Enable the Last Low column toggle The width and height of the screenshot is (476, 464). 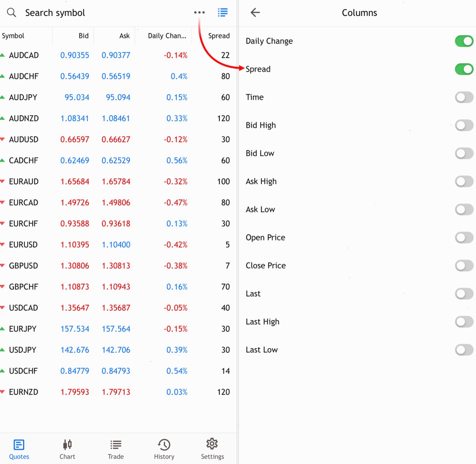coord(464,350)
